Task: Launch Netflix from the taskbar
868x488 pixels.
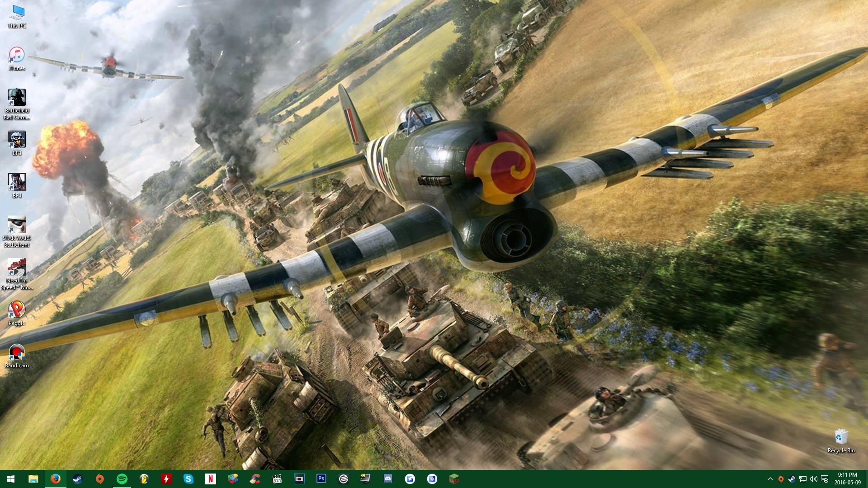Action: click(x=211, y=479)
